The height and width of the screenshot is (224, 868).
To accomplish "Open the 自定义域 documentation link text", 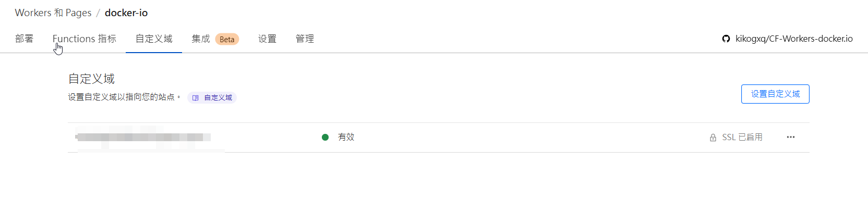I will [218, 98].
